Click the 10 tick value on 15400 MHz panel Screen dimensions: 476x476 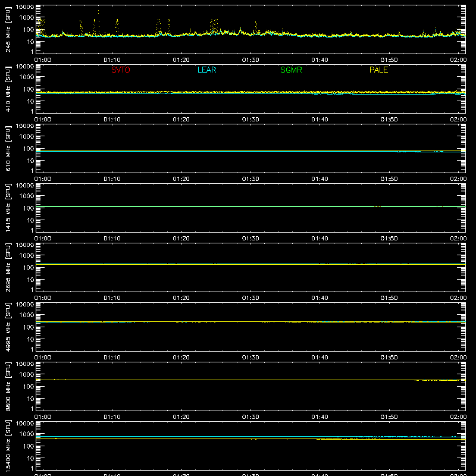tap(30, 458)
